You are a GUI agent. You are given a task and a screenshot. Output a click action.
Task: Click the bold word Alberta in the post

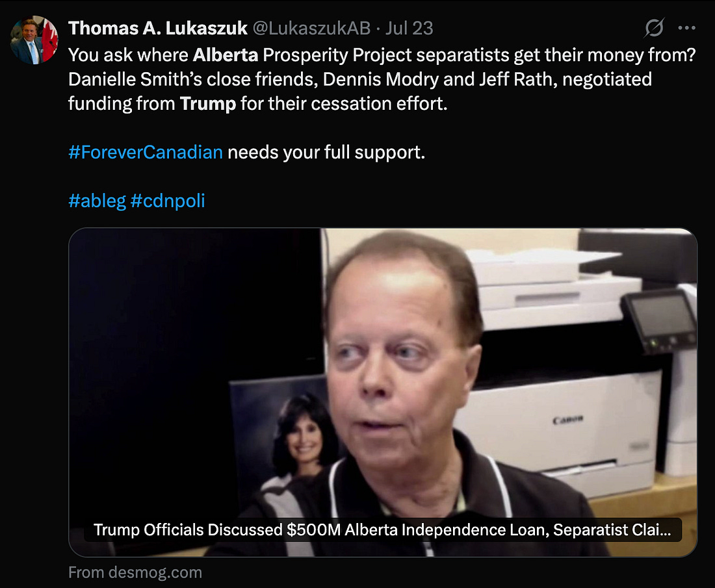point(226,55)
